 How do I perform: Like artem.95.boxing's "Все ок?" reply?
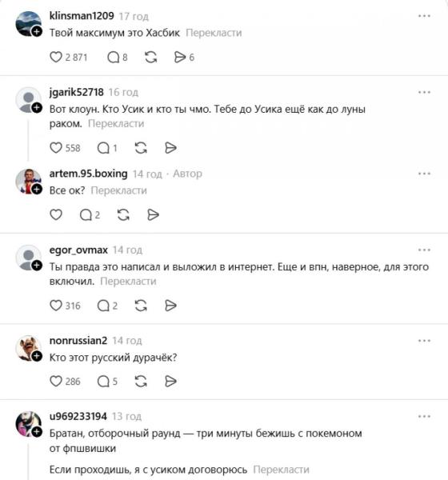(56, 214)
